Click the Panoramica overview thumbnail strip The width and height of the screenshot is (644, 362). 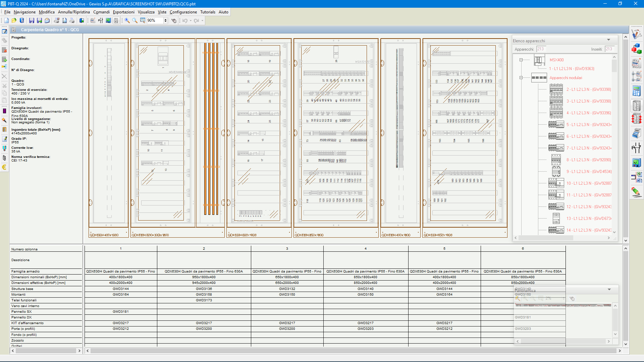pos(563,305)
